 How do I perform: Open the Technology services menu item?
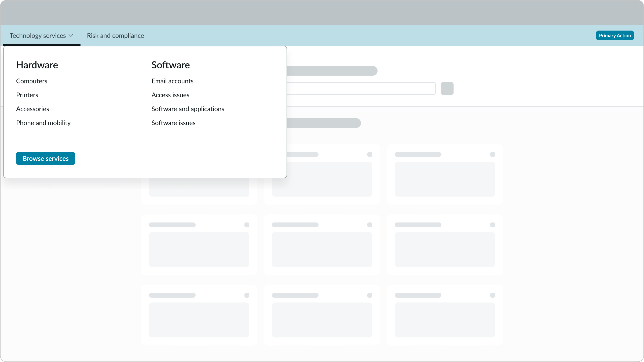click(38, 35)
